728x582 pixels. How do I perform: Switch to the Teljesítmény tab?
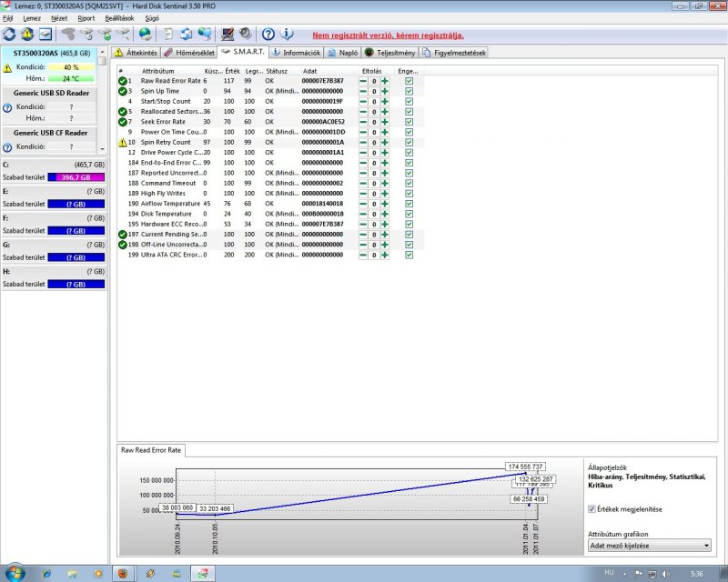[390, 53]
